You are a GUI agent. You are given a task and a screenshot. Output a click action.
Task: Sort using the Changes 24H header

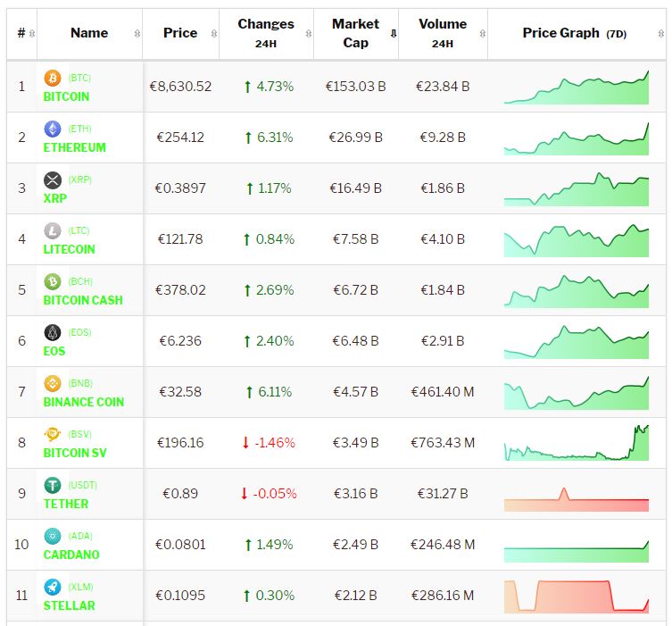[266, 33]
